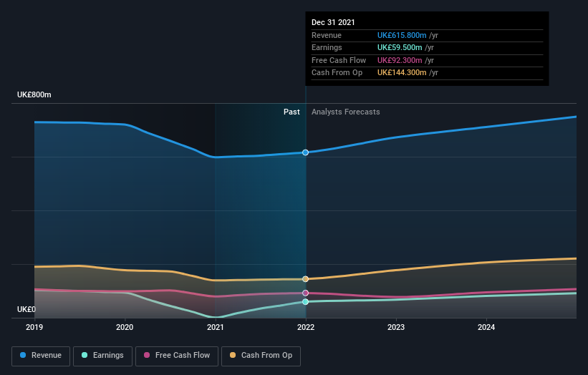Click the blue Revenue legend dot

(23, 355)
